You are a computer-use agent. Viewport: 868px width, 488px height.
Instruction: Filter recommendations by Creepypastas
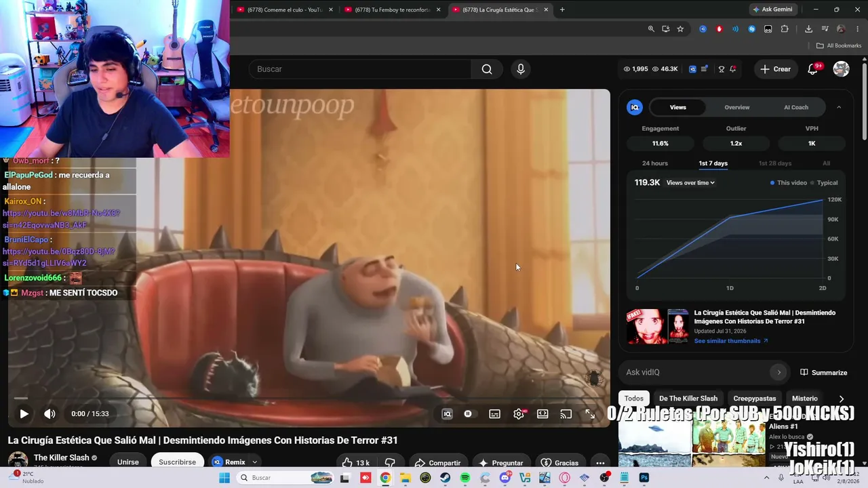point(754,399)
